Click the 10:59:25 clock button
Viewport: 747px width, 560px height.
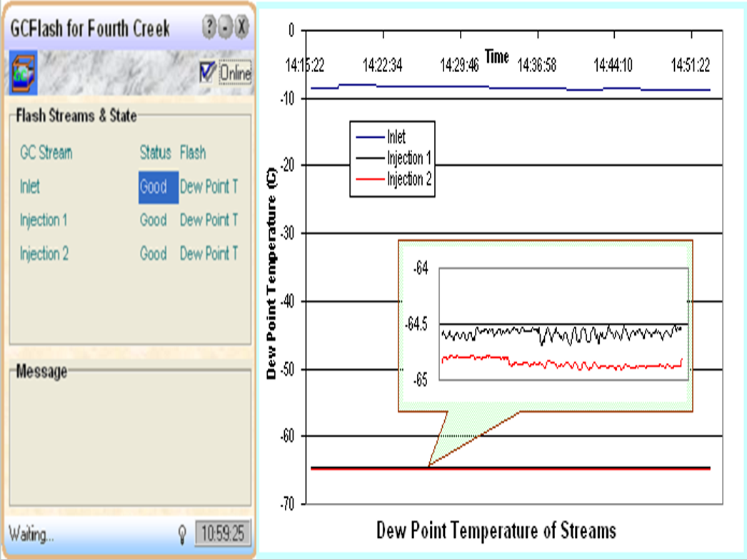pyautogui.click(x=223, y=533)
